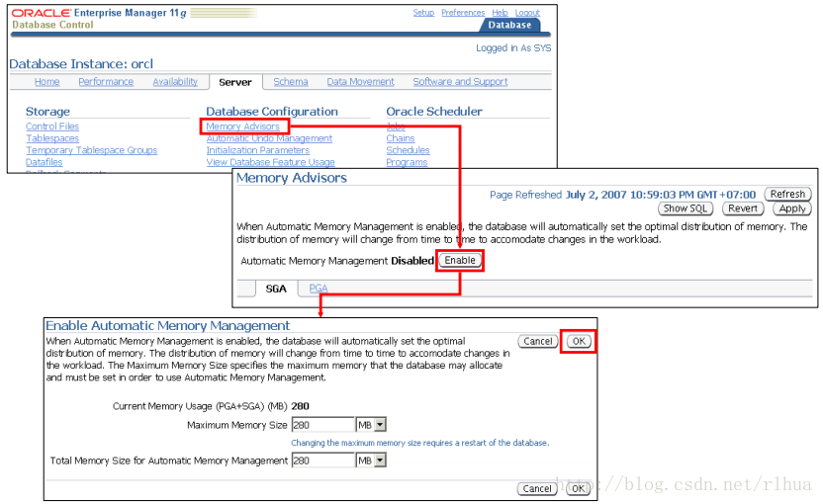Open Temporary Tablespace Groups link
This screenshot has height=504, width=823.
point(91,150)
